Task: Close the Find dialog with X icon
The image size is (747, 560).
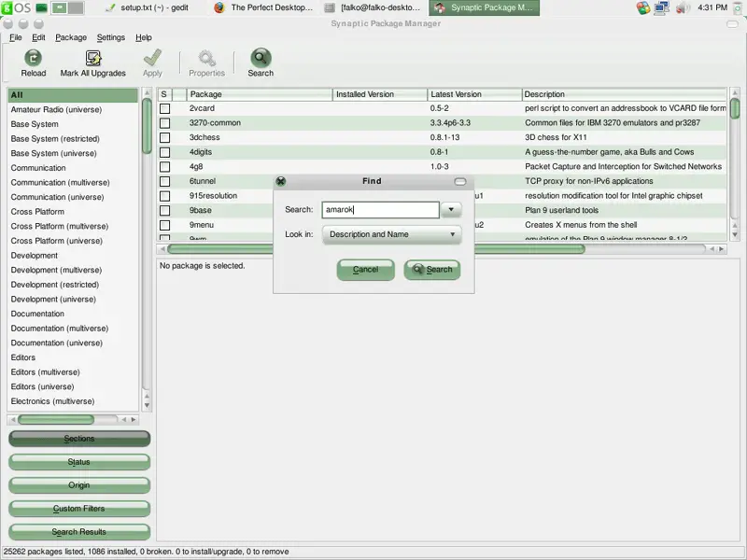Action: point(281,181)
